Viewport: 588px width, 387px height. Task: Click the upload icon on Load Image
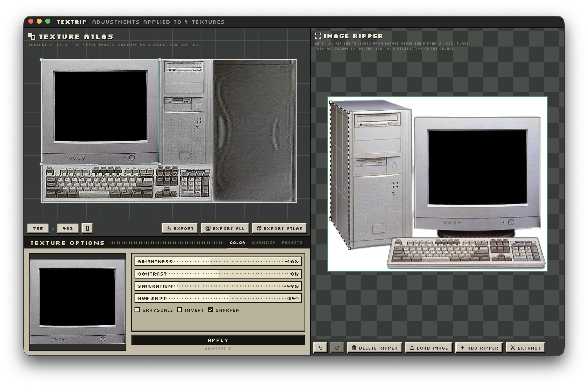412,348
